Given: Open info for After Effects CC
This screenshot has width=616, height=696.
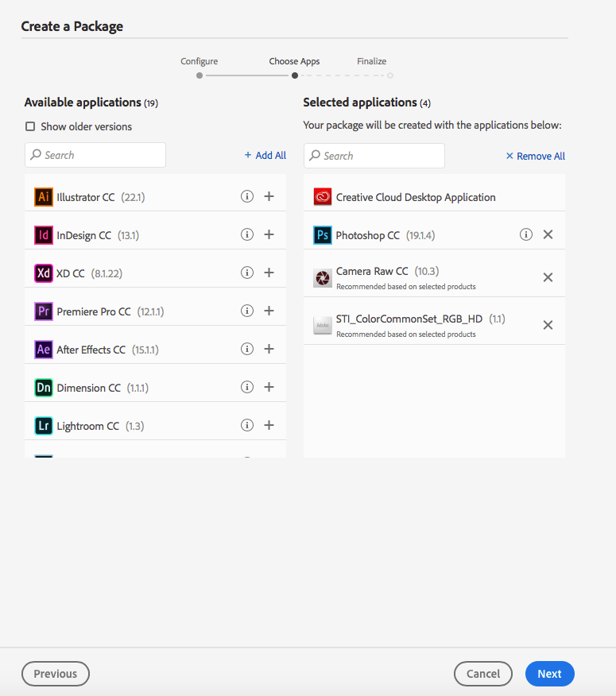Looking at the screenshot, I should [x=247, y=349].
